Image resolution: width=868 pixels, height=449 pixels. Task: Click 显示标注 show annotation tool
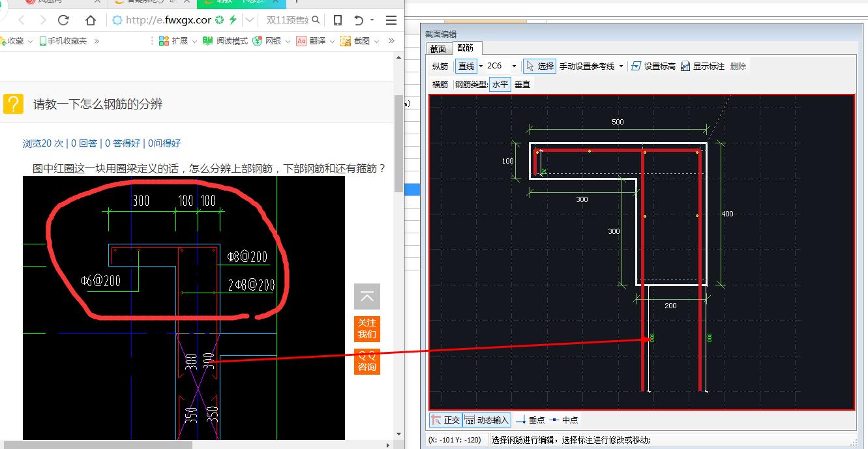[702, 66]
